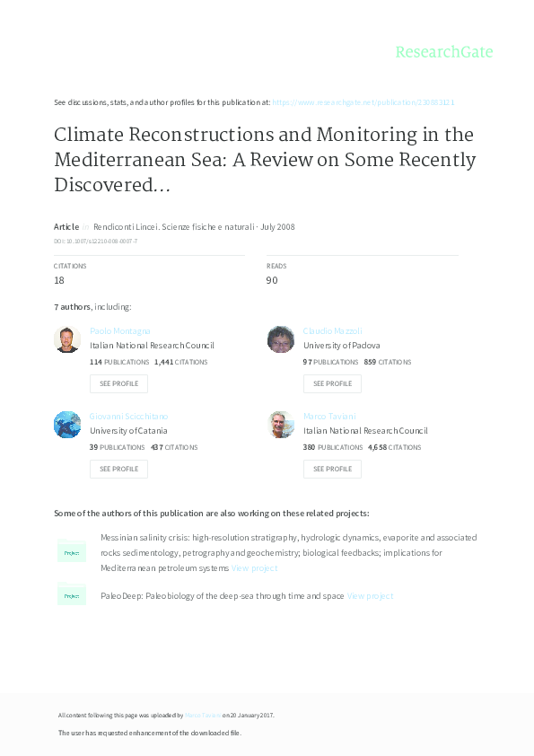Click SEE PROFILE under Marco Taviani
This screenshot has height=756, width=534.
pos(332,469)
